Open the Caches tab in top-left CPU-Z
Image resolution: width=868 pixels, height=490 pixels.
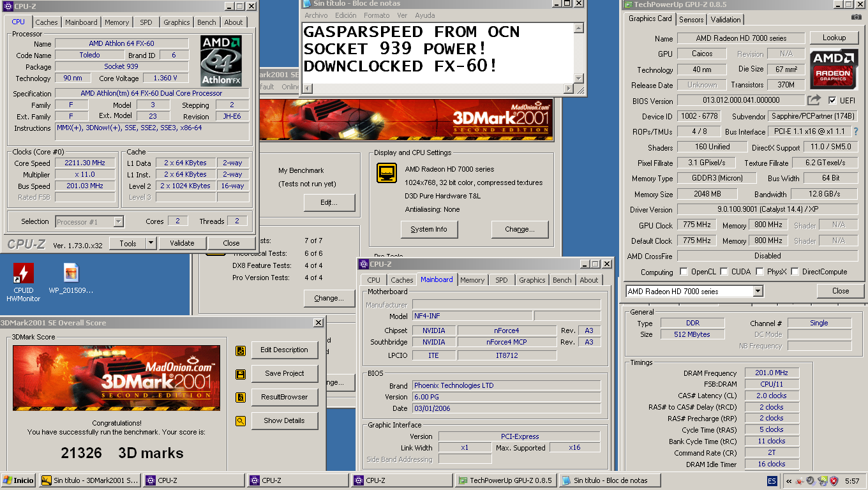pyautogui.click(x=46, y=22)
